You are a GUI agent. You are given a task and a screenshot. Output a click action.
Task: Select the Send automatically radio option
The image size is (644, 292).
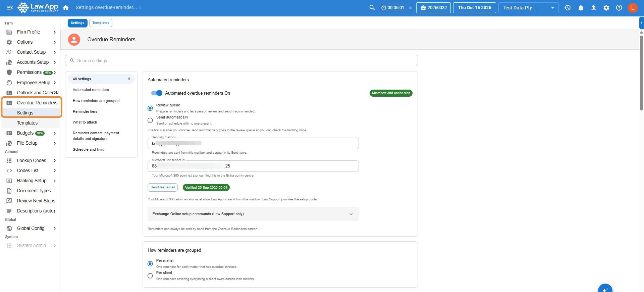(x=150, y=120)
